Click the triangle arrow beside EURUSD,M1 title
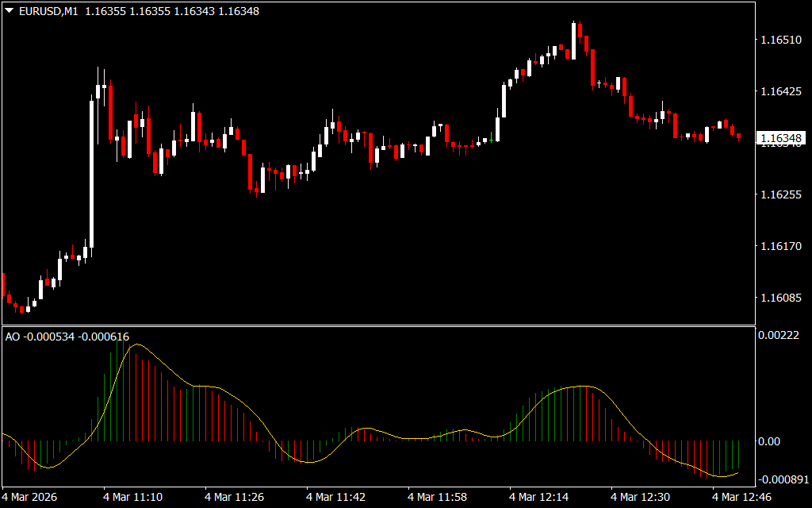Screen dimensions: 812x508 pos(9,11)
